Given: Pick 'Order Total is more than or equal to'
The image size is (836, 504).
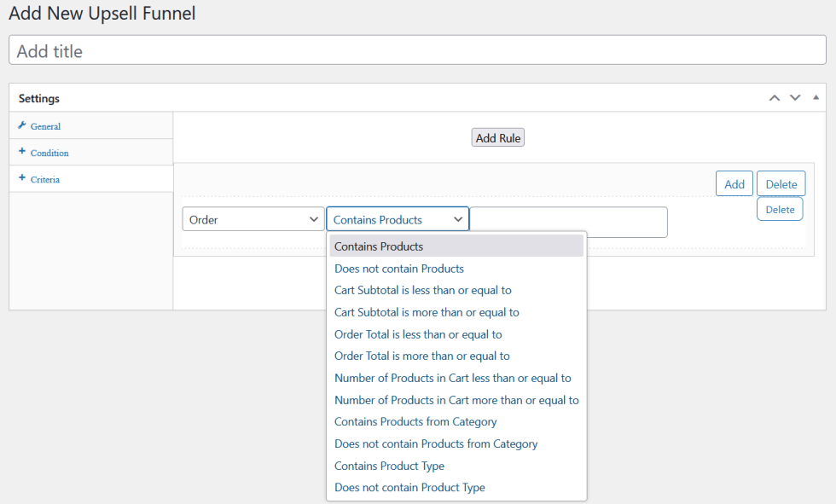Looking at the screenshot, I should click(422, 356).
